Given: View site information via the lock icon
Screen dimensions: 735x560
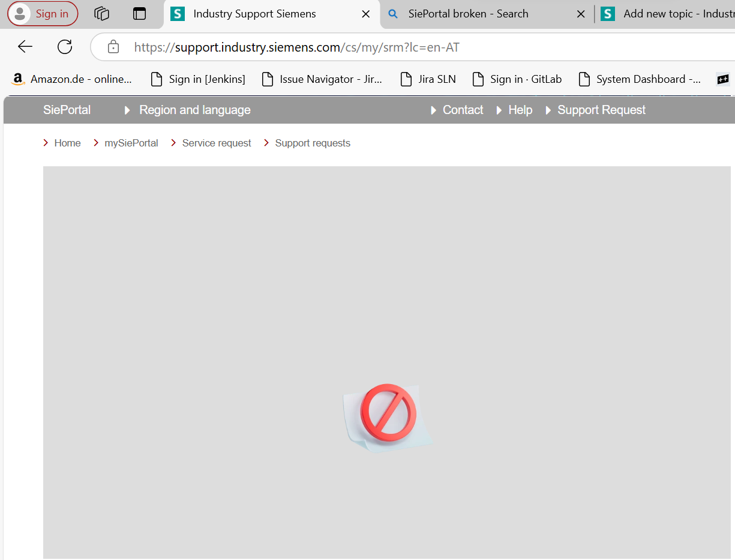Looking at the screenshot, I should (x=113, y=47).
